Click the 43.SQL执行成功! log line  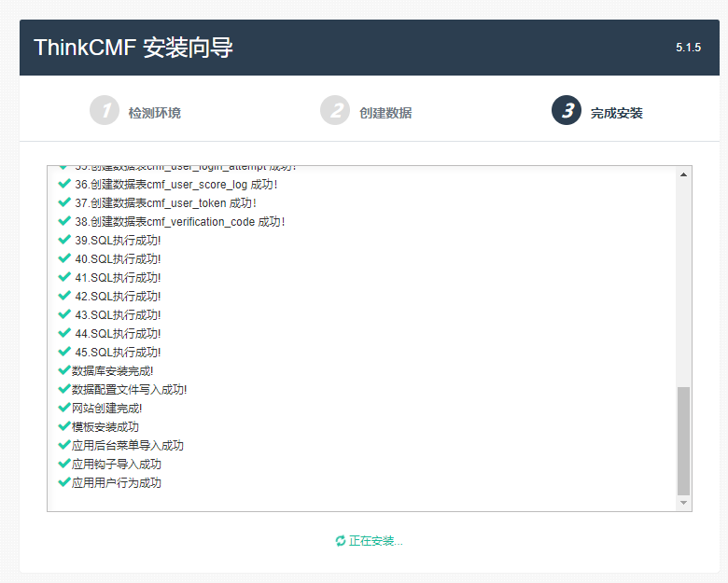[x=118, y=314]
